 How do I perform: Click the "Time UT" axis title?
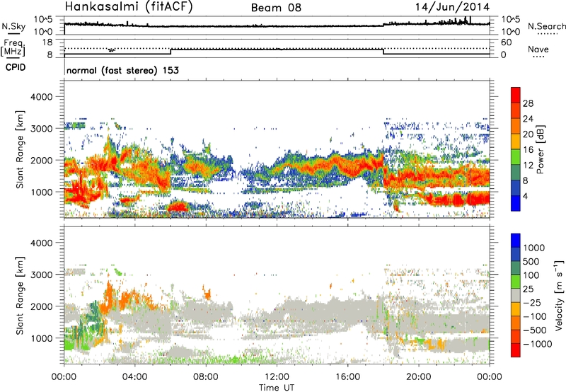click(x=277, y=387)
